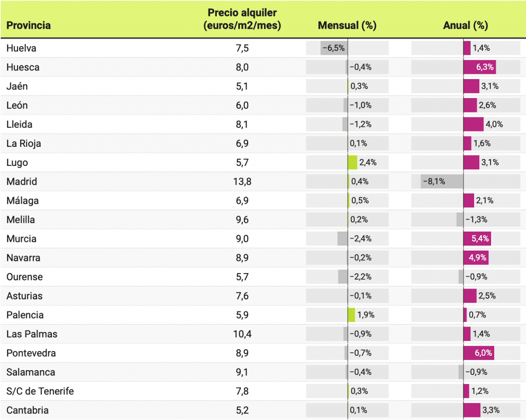Select Ourense's −2,2% monthly bar
This screenshot has width=526, height=420.
coord(343,277)
